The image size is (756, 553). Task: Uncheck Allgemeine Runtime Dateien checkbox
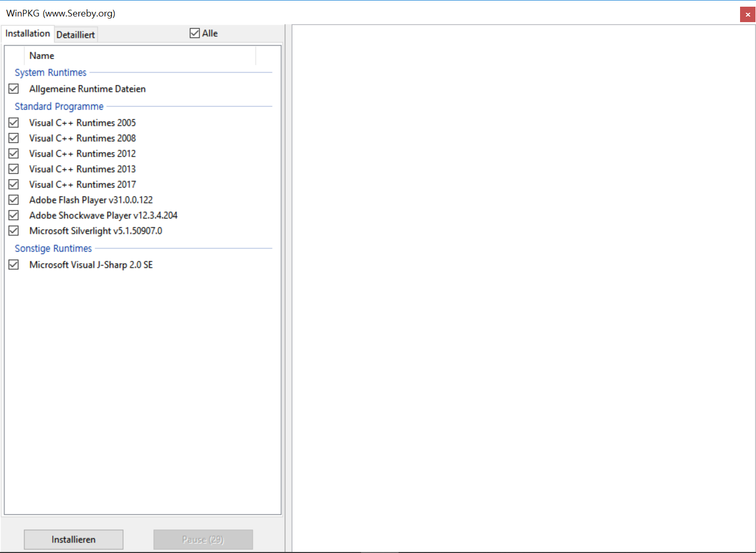(x=14, y=89)
